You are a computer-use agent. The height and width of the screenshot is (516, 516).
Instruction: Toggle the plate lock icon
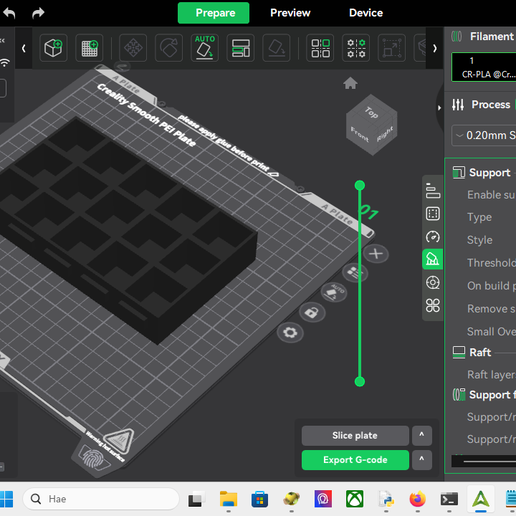pyautogui.click(x=311, y=313)
